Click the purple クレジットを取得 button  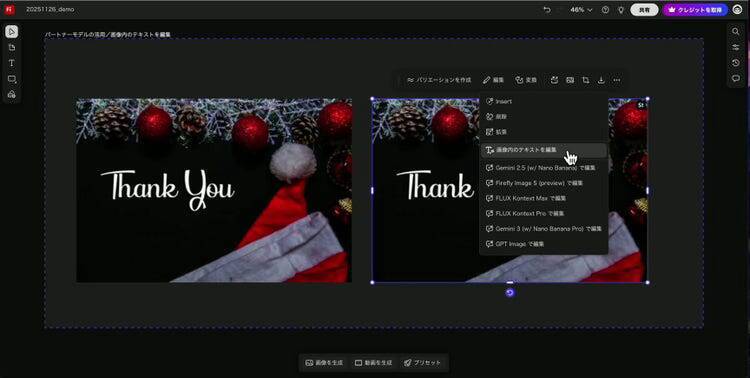[x=695, y=10]
